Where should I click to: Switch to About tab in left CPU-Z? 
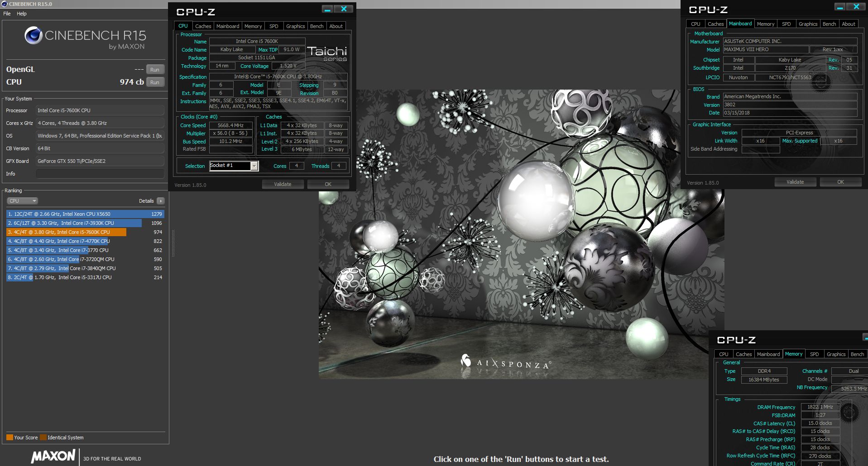[x=336, y=26]
